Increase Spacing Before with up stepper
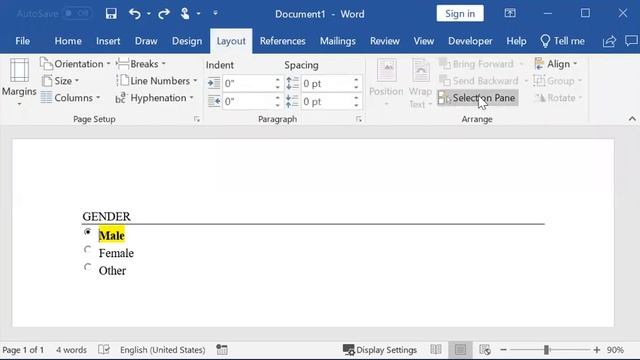640x360 pixels. click(x=356, y=80)
